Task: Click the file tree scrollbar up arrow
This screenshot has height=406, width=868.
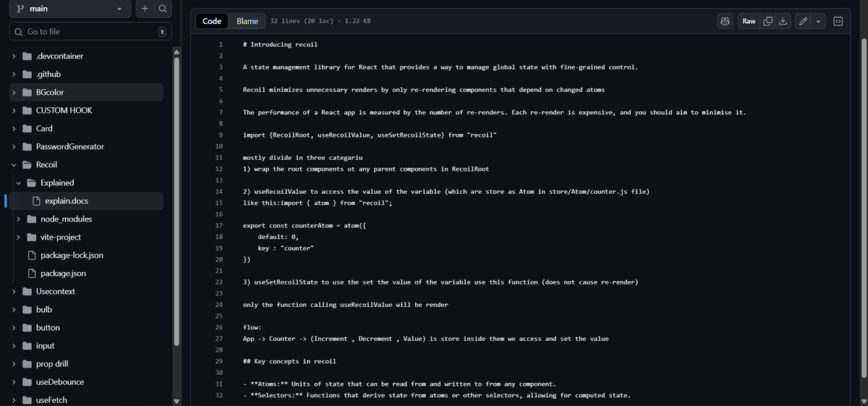Action: click(x=176, y=51)
